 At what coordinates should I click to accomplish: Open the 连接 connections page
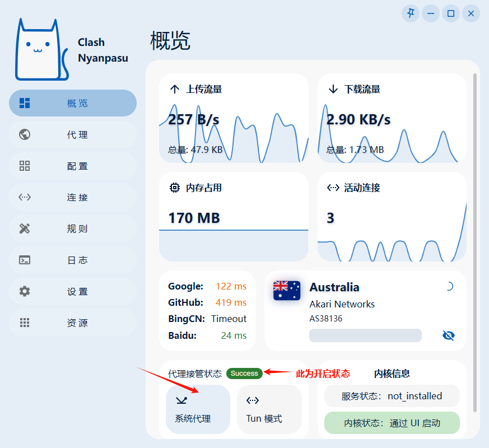(x=73, y=197)
